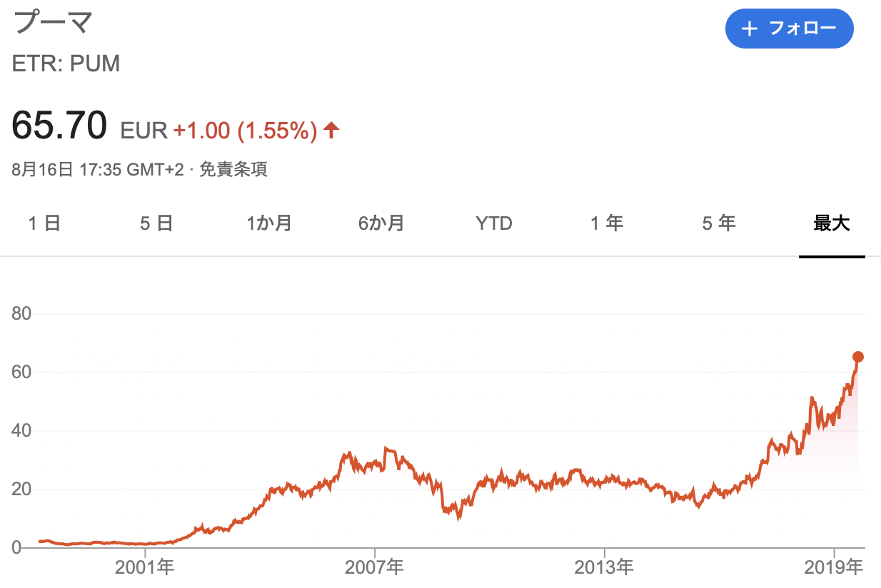This screenshot has height=588, width=881.
Task: Select the 5日 time range tab
Action: click(156, 223)
